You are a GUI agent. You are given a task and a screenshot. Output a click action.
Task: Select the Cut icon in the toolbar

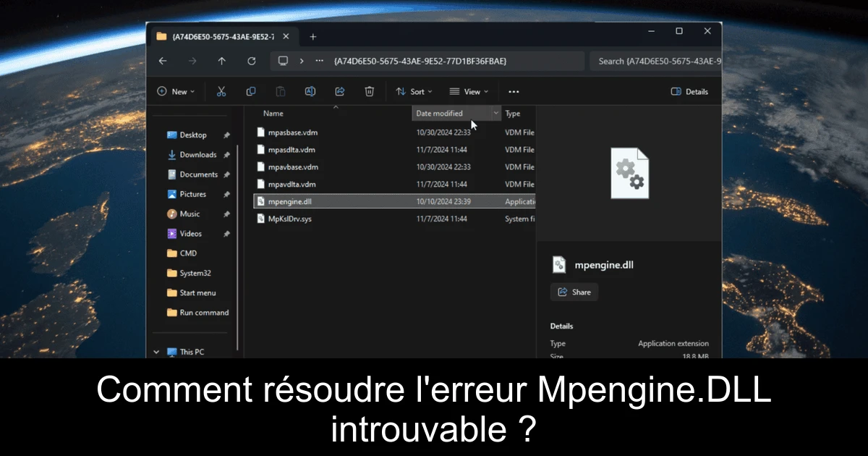pos(221,91)
